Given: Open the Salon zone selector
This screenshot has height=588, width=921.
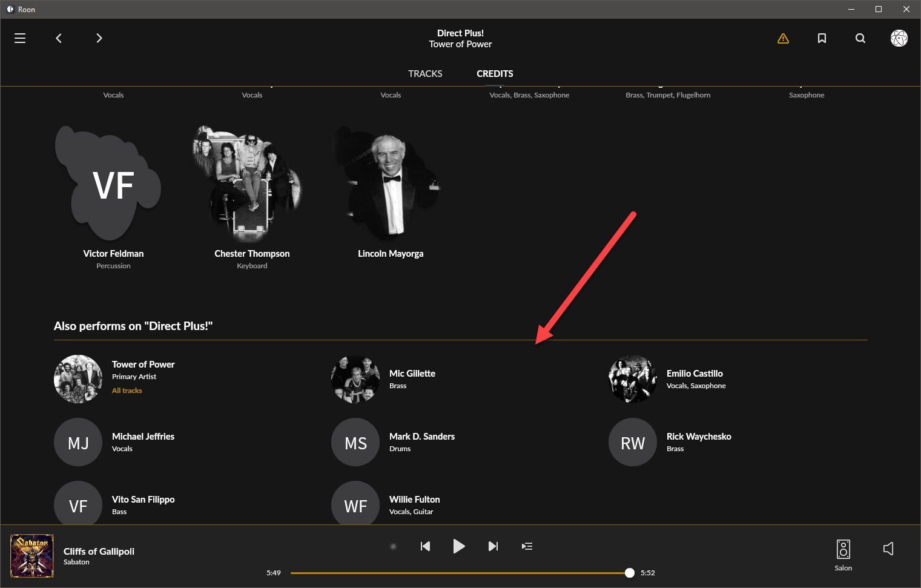Looking at the screenshot, I should pos(843,555).
